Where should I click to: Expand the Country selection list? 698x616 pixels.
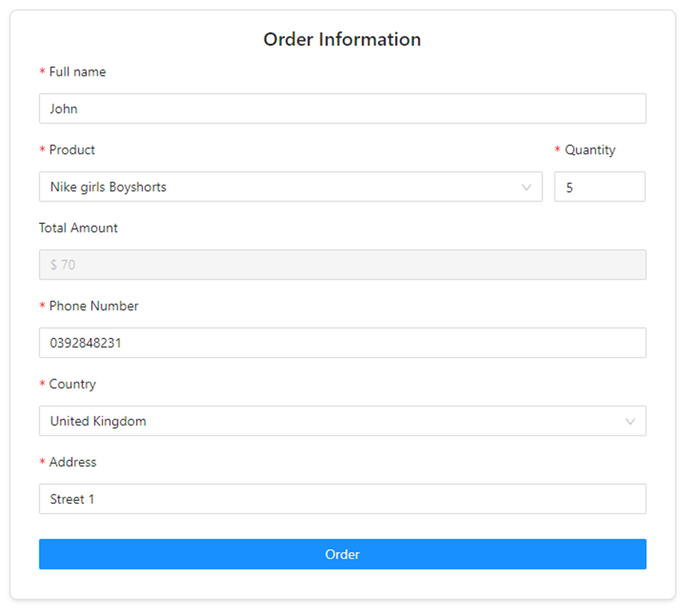click(342, 421)
